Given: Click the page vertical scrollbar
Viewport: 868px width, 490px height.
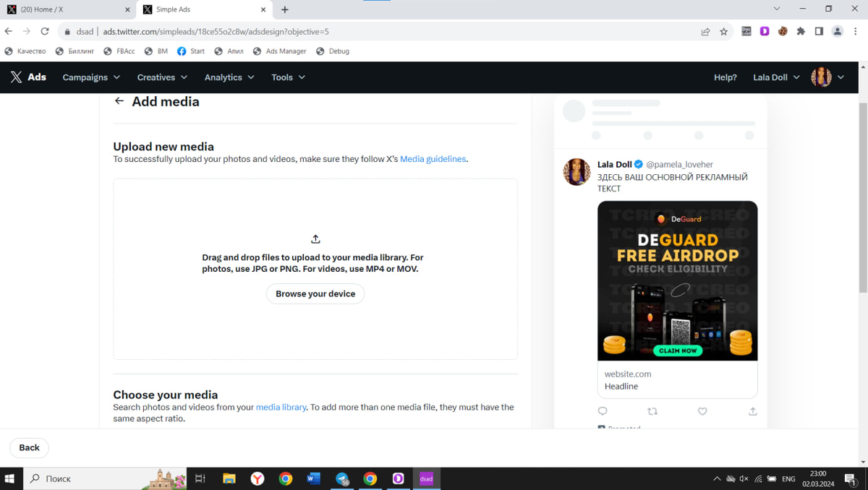Looking at the screenshot, I should pyautogui.click(x=862, y=199).
